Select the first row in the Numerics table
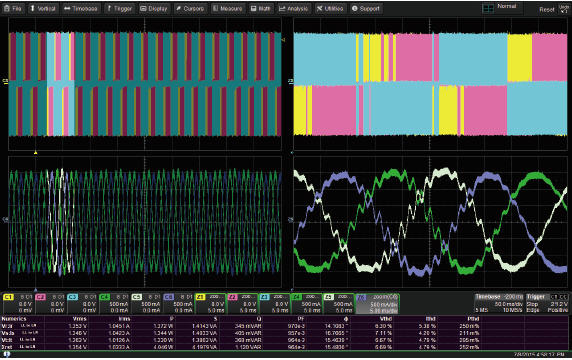This screenshot has width=572, height=360. (285, 326)
